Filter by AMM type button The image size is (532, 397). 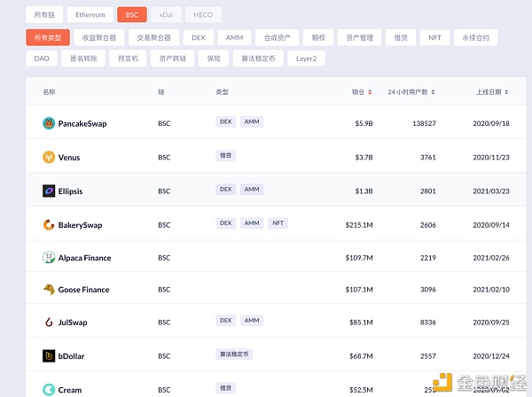click(234, 37)
